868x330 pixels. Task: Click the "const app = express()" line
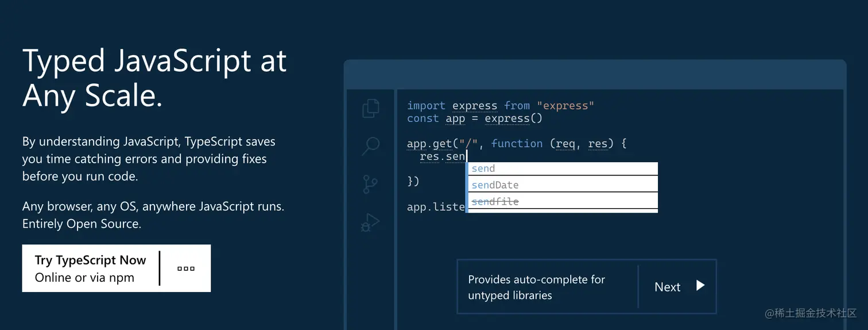474,118
